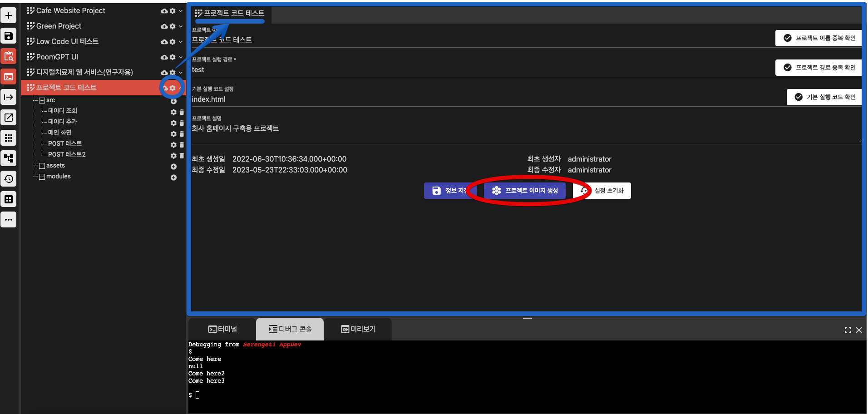The image size is (868, 414).
Task: Open the terminal icon in left sidebar
Action: point(9,77)
